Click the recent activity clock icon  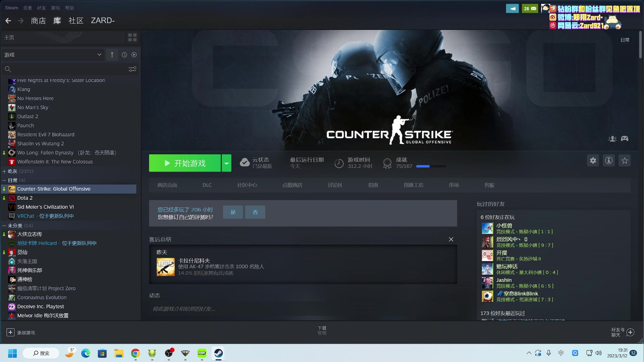click(x=124, y=55)
